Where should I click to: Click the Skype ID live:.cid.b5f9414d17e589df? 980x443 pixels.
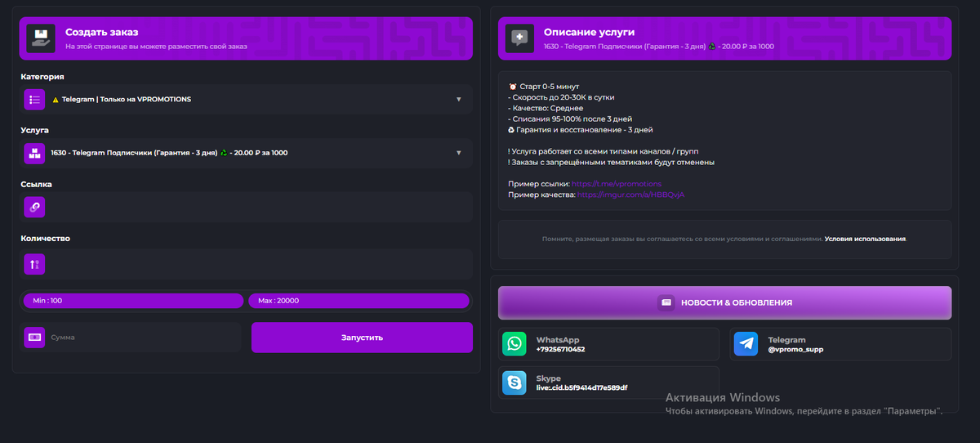pyautogui.click(x=581, y=387)
